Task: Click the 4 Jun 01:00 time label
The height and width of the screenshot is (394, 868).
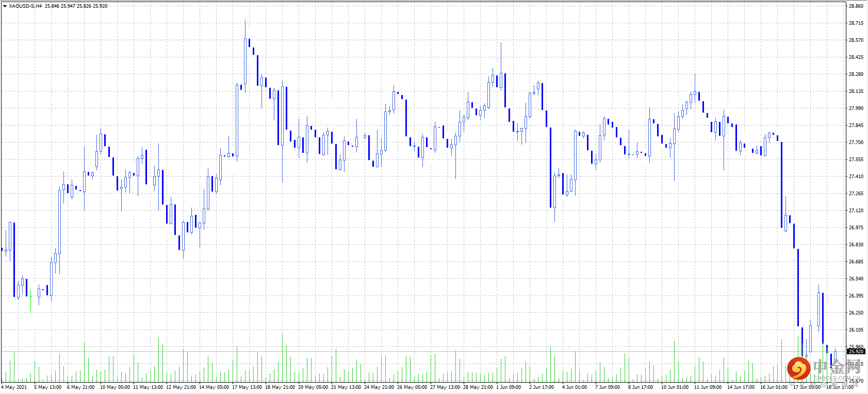Action: pyautogui.click(x=575, y=387)
